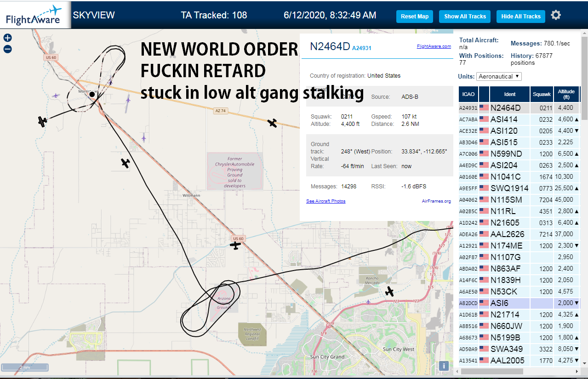The width and height of the screenshot is (588, 379).
Task: Select black aircraft icon on AZ 74 road
Action: click(273, 123)
